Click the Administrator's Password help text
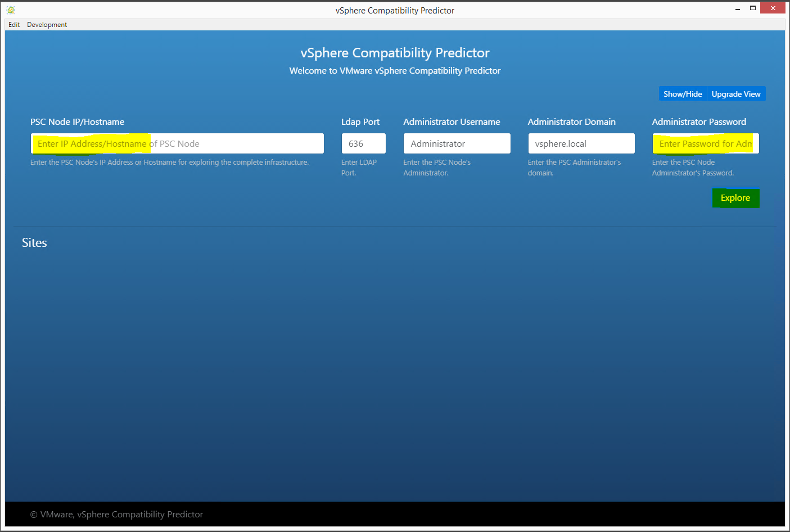 pos(693,168)
